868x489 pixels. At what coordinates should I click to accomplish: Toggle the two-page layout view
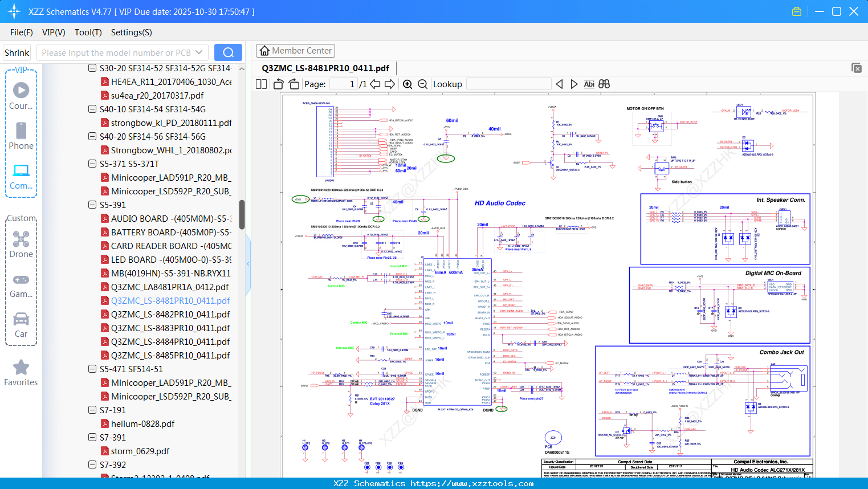click(x=262, y=84)
